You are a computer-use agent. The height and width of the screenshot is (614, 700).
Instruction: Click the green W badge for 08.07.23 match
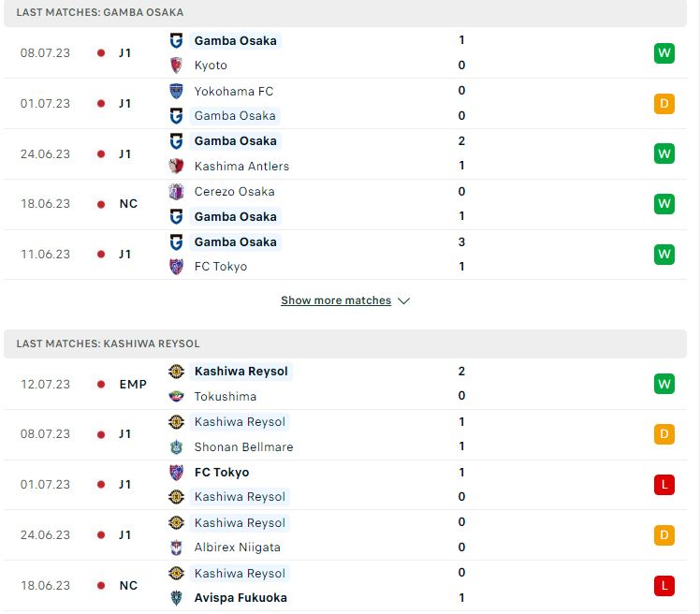point(664,53)
